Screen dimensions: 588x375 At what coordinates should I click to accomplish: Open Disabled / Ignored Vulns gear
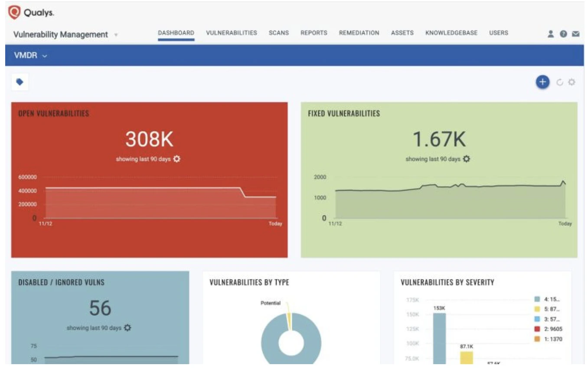point(127,328)
